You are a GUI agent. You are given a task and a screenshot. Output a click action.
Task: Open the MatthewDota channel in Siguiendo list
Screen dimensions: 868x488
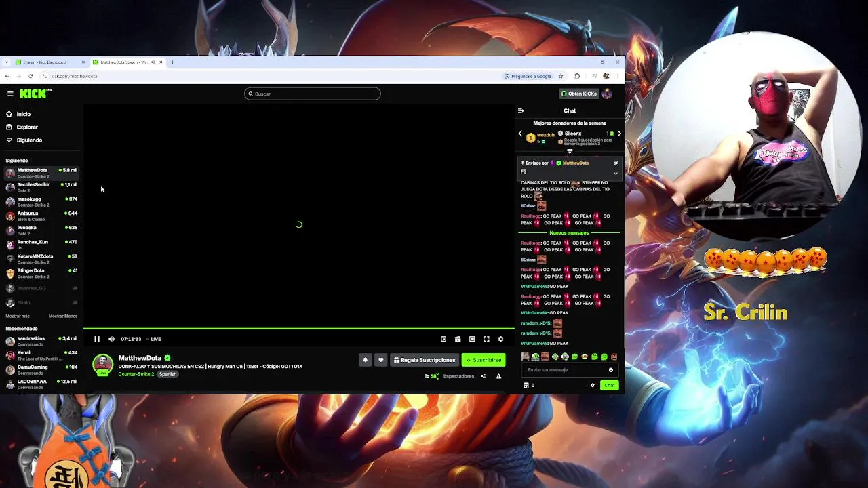[x=41, y=173]
